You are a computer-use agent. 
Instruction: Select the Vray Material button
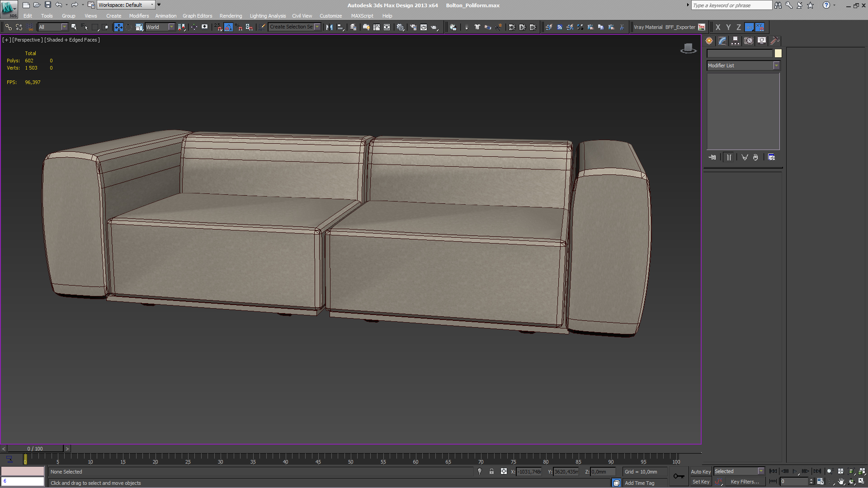[648, 27]
